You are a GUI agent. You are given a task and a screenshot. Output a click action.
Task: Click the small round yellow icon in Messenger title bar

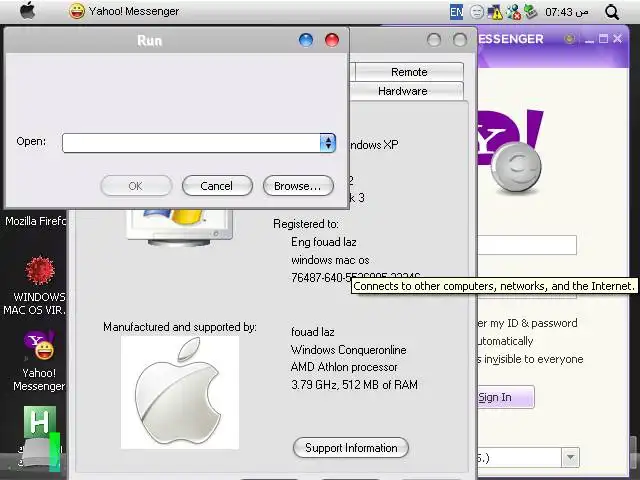[x=569, y=39]
